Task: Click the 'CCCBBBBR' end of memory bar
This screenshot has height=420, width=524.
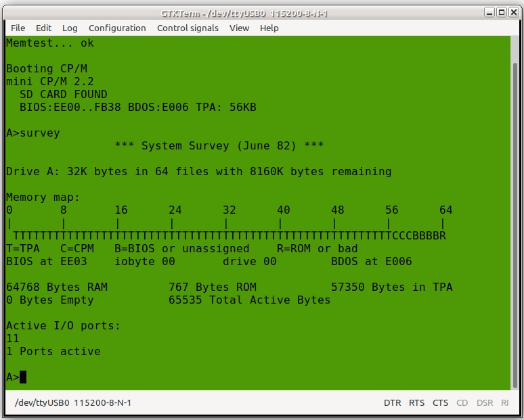Action: coord(419,236)
